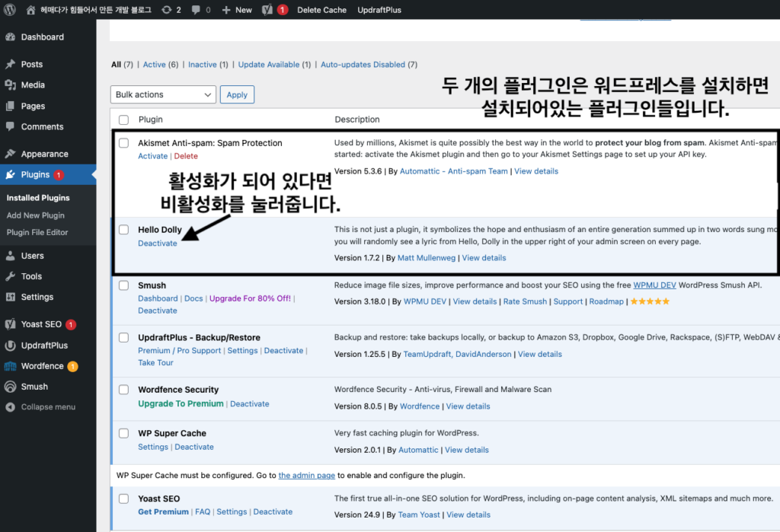Click the Media icon in sidebar
780x532 pixels.
(11, 85)
